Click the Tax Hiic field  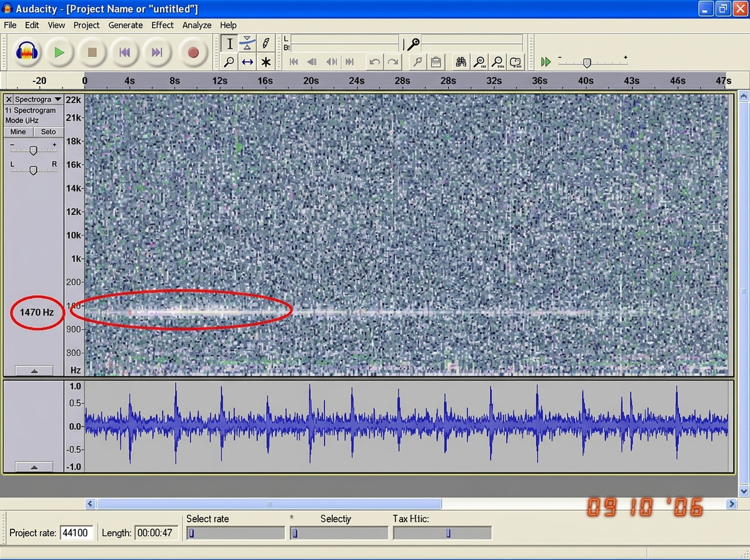coord(442,533)
